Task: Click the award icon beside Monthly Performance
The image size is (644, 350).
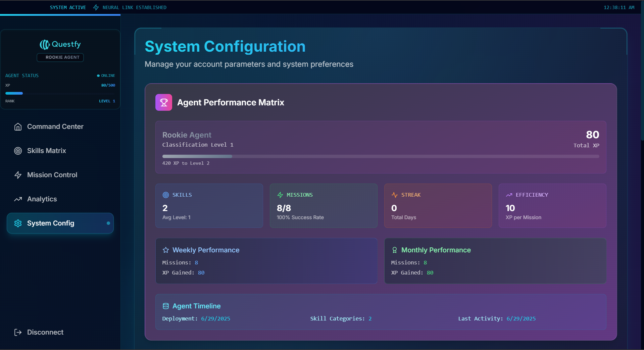Action: pos(395,250)
